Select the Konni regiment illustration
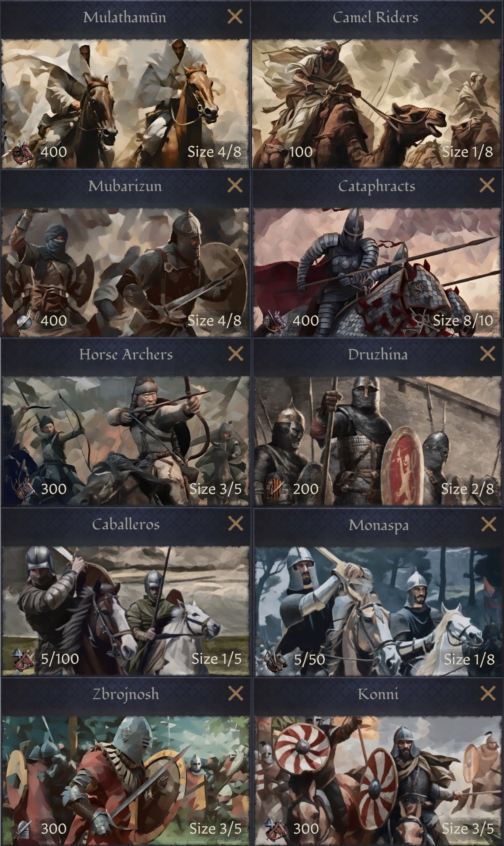Image resolution: width=504 pixels, height=846 pixels. coord(377,780)
